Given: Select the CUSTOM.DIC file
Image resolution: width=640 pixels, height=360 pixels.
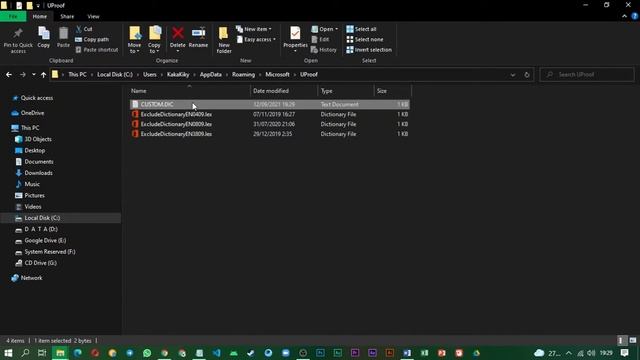Looking at the screenshot, I should click(x=269, y=104).
